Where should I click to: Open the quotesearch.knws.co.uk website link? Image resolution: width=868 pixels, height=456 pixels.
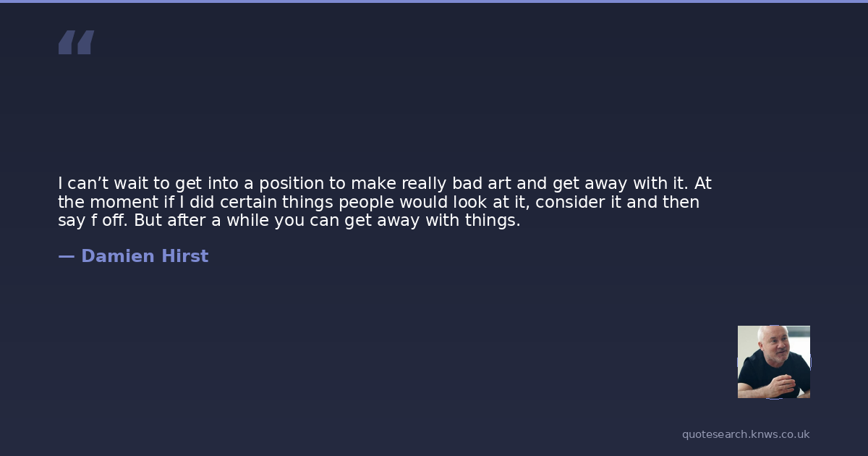pos(746,434)
